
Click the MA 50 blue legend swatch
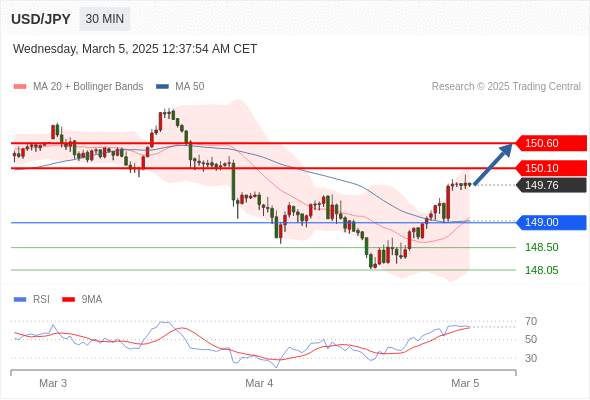pyautogui.click(x=162, y=87)
